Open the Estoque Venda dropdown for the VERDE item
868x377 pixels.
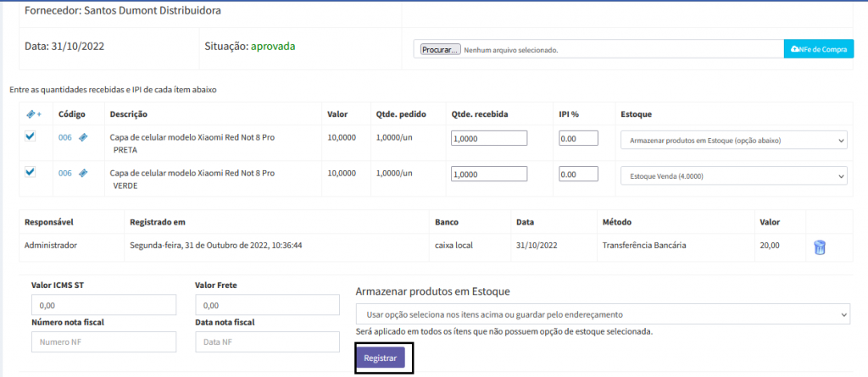coord(733,176)
